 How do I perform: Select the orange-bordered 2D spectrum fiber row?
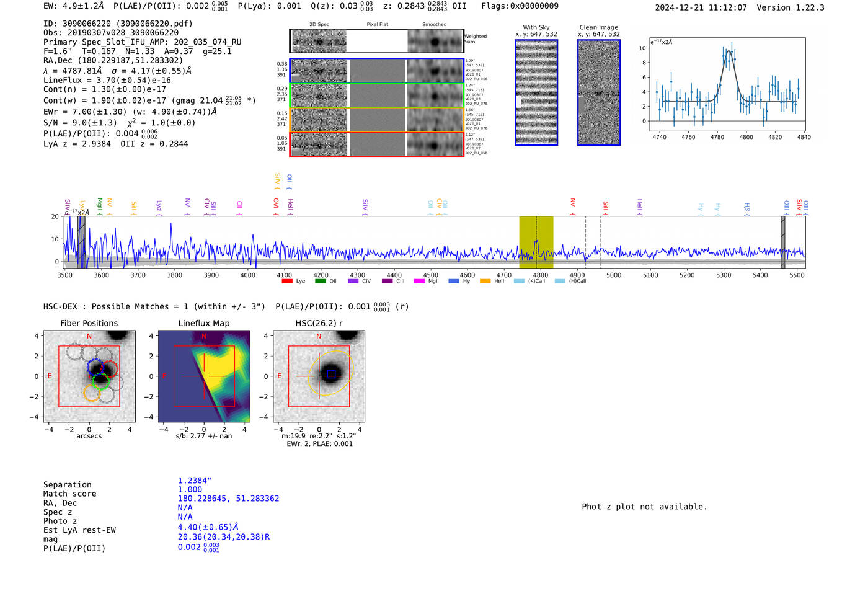click(x=376, y=120)
